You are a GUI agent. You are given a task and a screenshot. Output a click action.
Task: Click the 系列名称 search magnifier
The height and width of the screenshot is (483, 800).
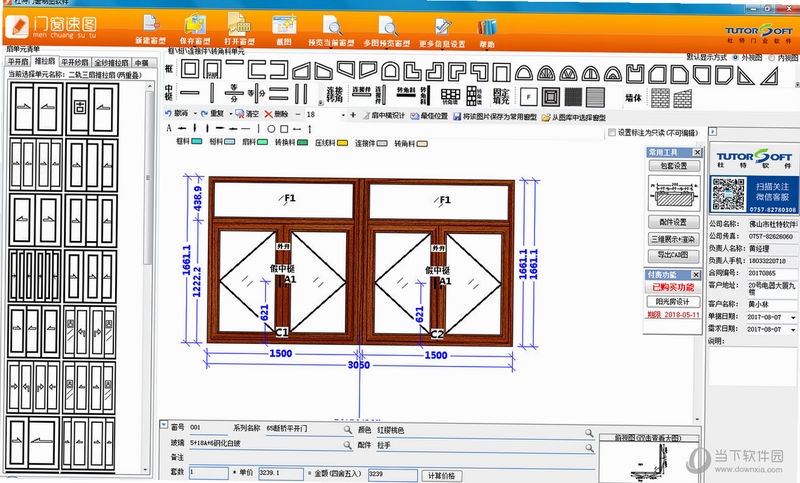click(x=347, y=429)
